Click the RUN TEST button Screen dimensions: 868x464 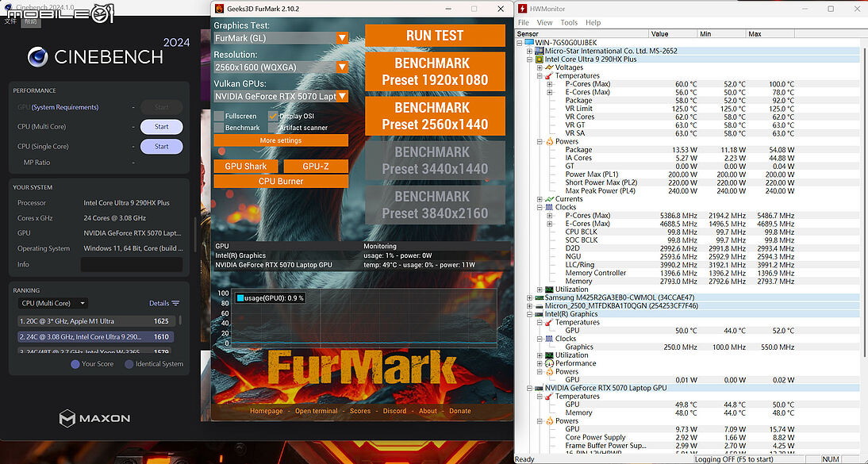click(x=435, y=36)
